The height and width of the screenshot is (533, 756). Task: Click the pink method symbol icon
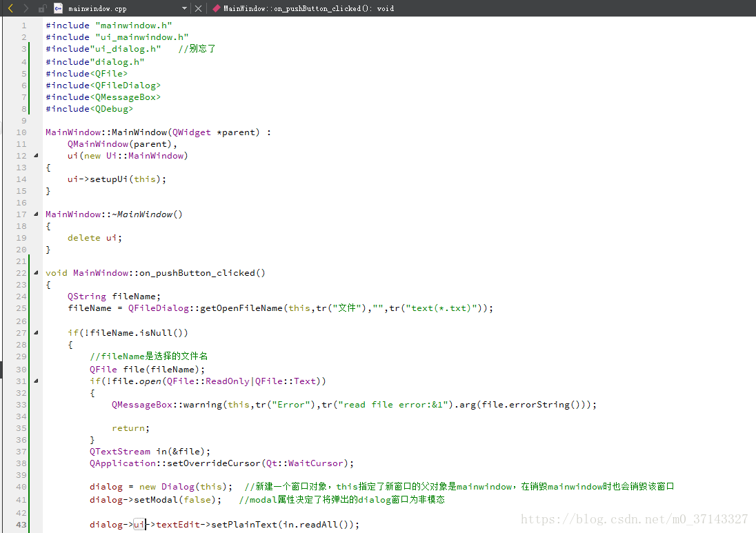pyautogui.click(x=217, y=8)
